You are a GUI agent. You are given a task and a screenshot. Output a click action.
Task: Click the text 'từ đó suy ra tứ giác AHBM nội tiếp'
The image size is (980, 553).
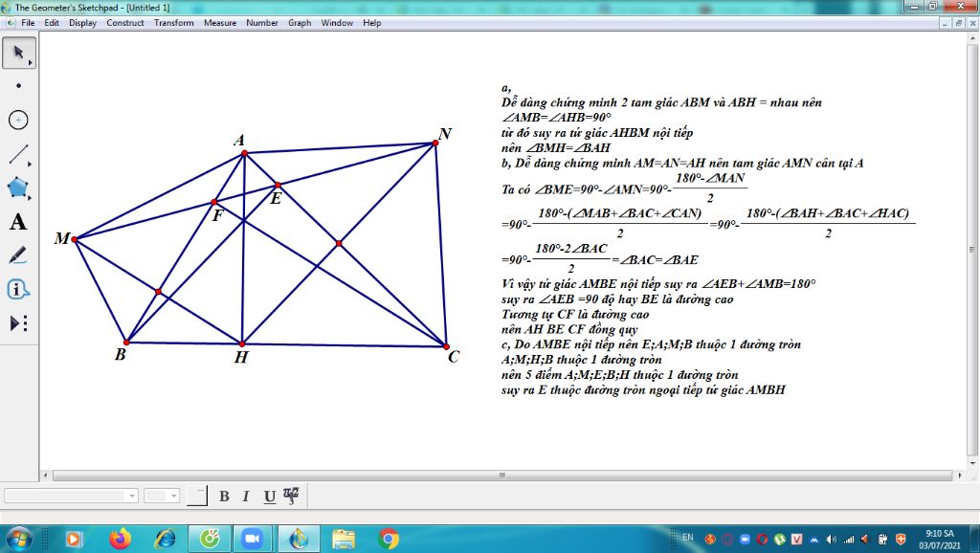(597, 132)
